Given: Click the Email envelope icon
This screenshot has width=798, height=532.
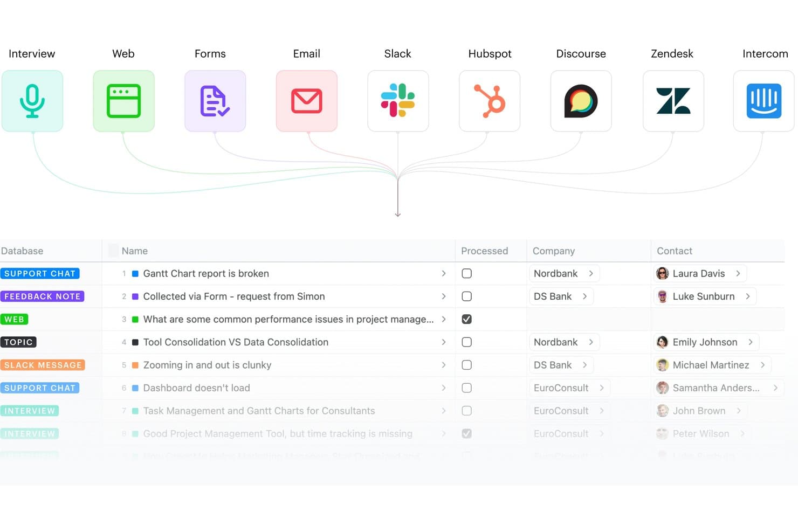Looking at the screenshot, I should pos(307,101).
